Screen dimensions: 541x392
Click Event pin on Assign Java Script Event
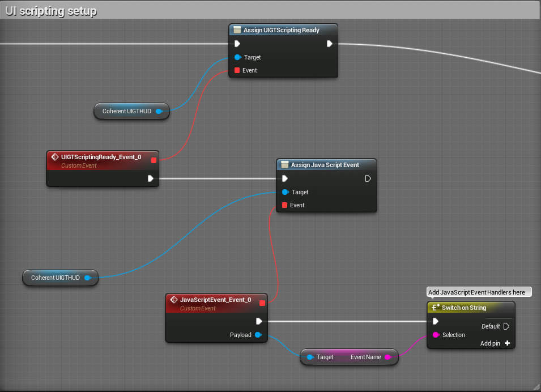285,205
